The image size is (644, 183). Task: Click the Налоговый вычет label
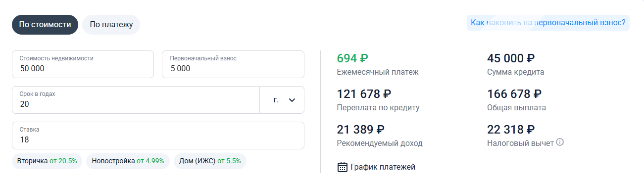coord(520,143)
